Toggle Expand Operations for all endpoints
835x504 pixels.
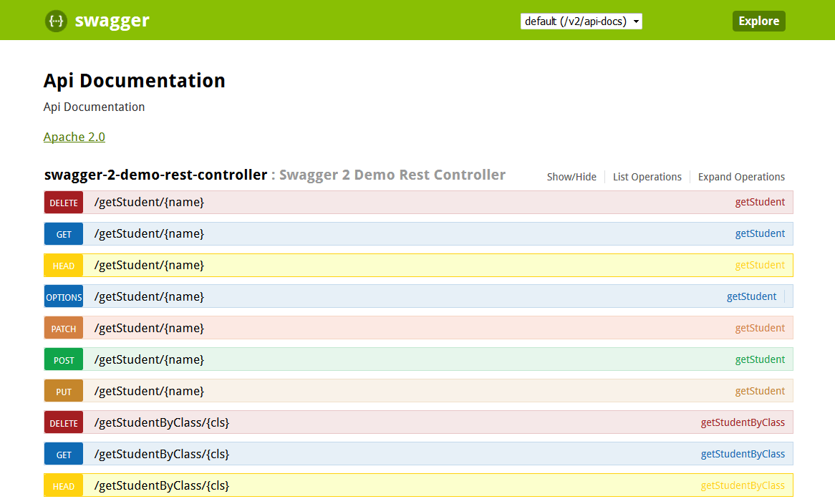[741, 176]
